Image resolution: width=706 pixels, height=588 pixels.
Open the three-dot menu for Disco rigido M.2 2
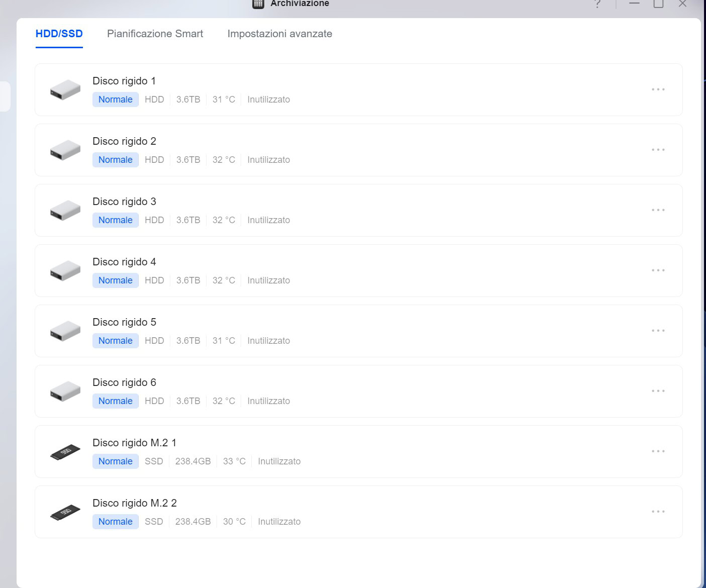658,512
